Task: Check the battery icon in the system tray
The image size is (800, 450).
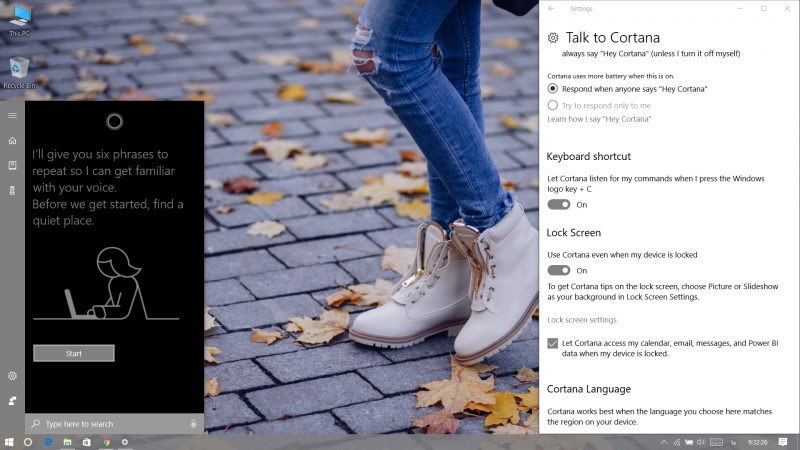Action: pyautogui.click(x=689, y=442)
